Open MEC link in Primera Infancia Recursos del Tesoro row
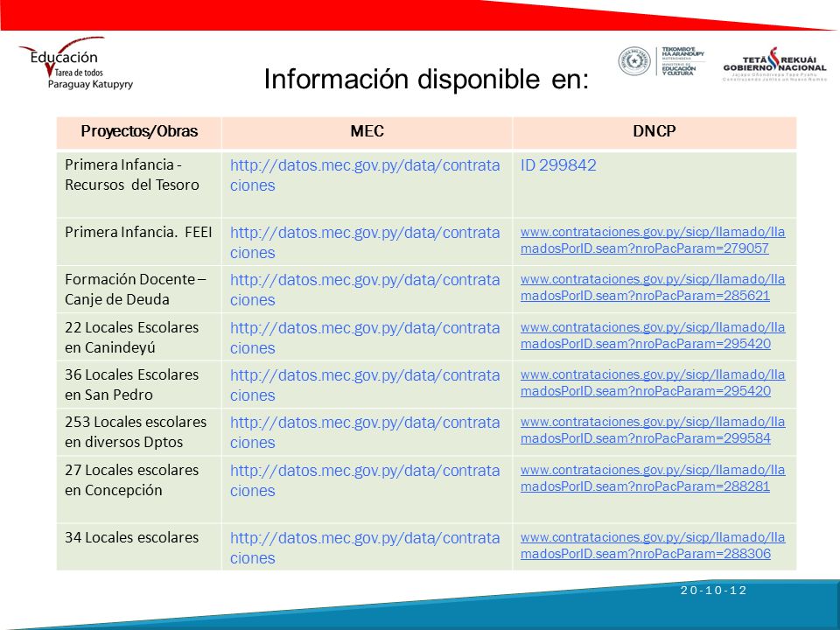 (x=365, y=175)
